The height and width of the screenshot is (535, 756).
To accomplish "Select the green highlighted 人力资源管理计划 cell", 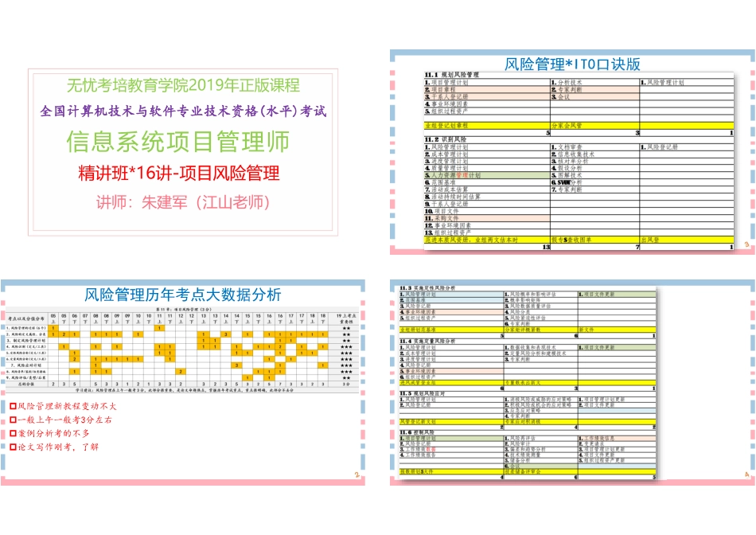I will pyautogui.click(x=454, y=176).
